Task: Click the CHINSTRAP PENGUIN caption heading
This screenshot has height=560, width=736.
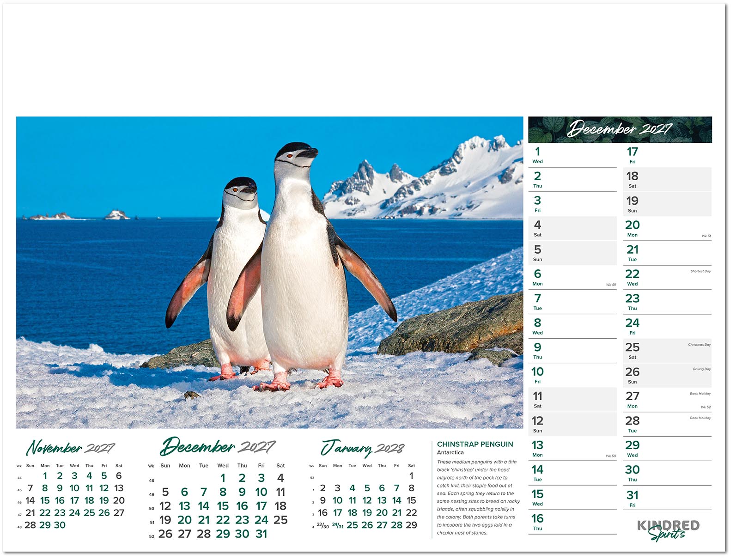Action: click(x=475, y=444)
